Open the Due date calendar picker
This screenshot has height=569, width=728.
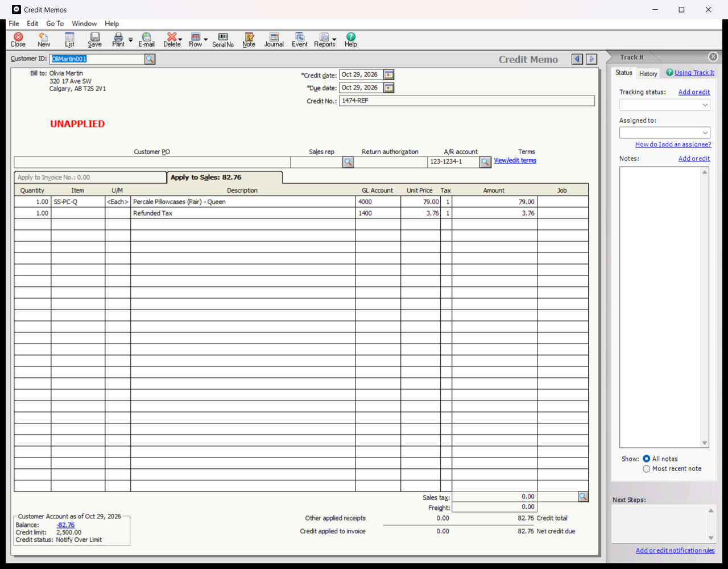coord(389,88)
